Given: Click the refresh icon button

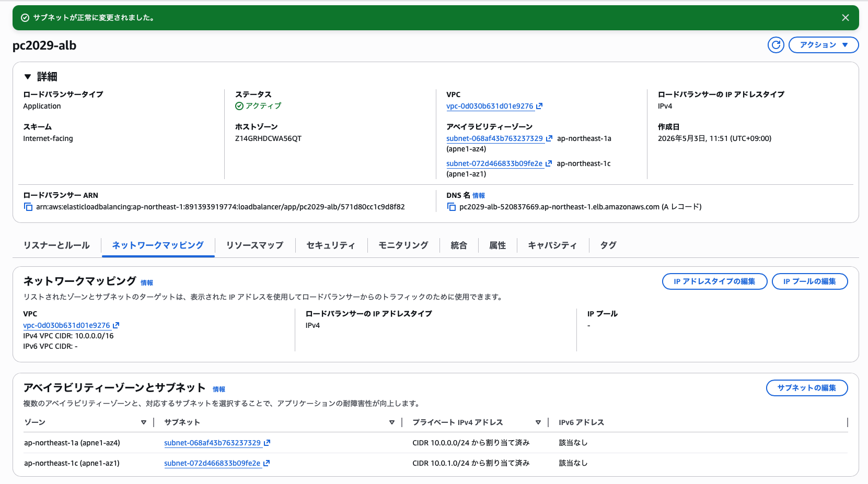Looking at the screenshot, I should tap(776, 45).
